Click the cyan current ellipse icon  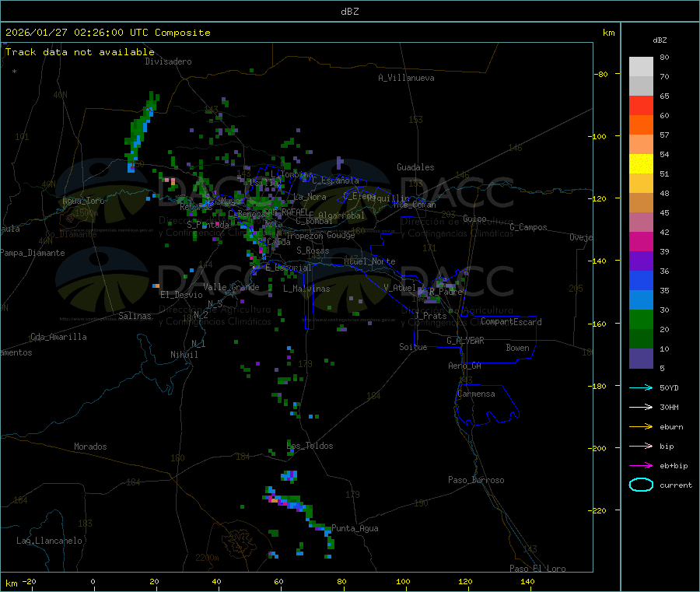pos(641,485)
